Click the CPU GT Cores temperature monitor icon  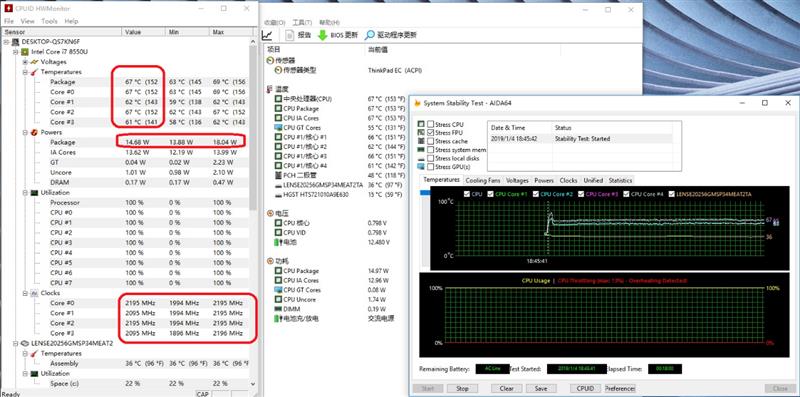(278, 128)
